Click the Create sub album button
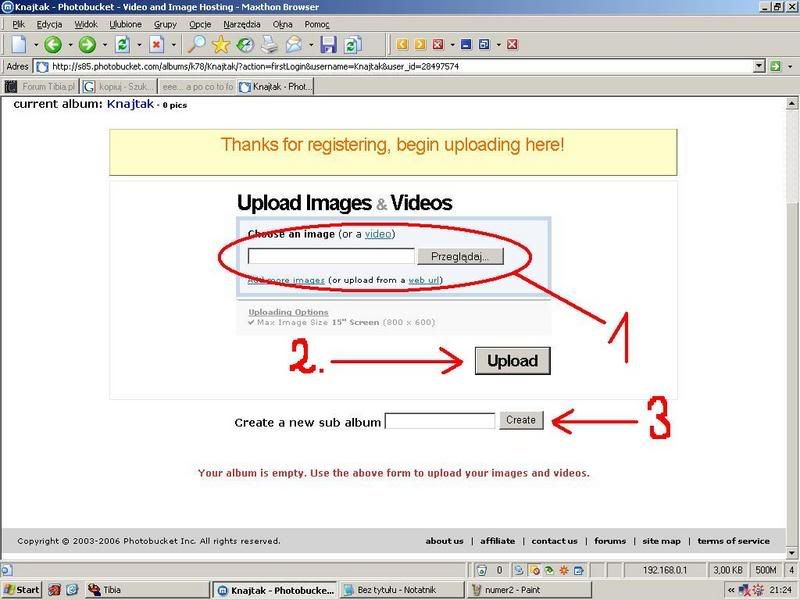Image resolution: width=800 pixels, height=600 pixels. click(x=521, y=420)
